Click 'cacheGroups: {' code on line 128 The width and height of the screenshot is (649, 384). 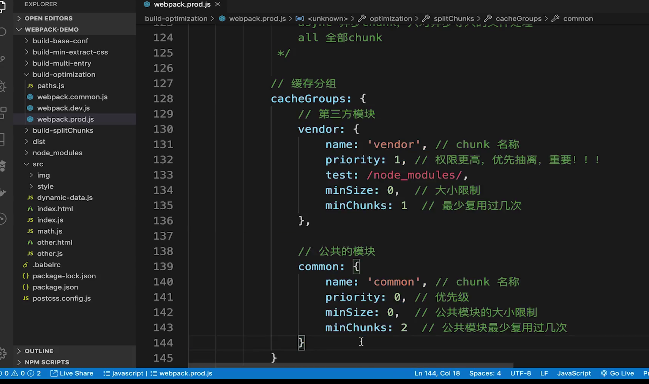(318, 99)
